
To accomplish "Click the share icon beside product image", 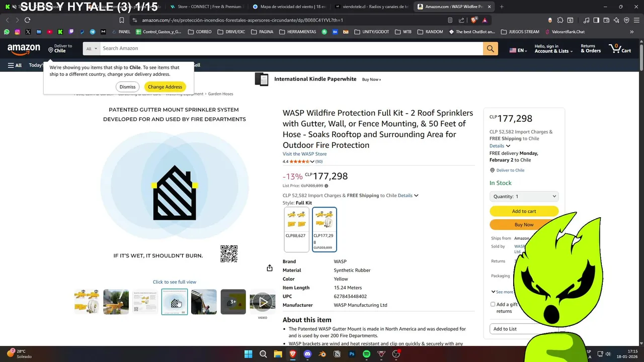I will click(x=270, y=268).
